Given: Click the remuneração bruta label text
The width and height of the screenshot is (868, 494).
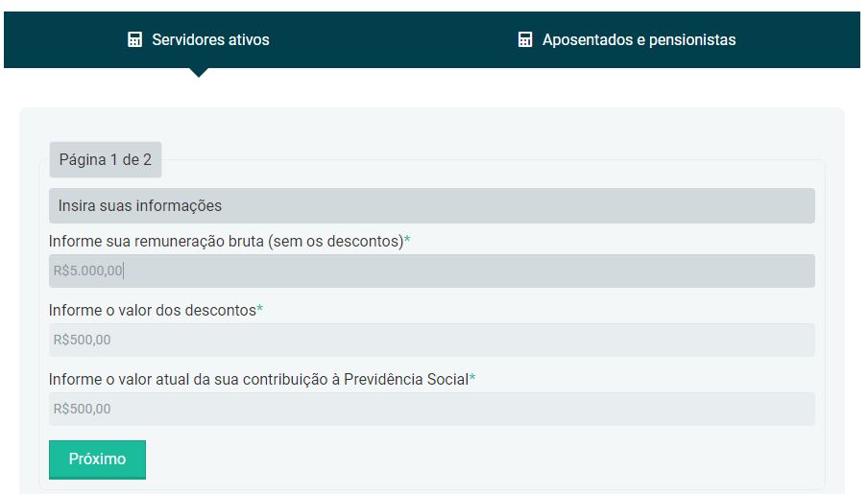Looking at the screenshot, I should pos(226,241).
